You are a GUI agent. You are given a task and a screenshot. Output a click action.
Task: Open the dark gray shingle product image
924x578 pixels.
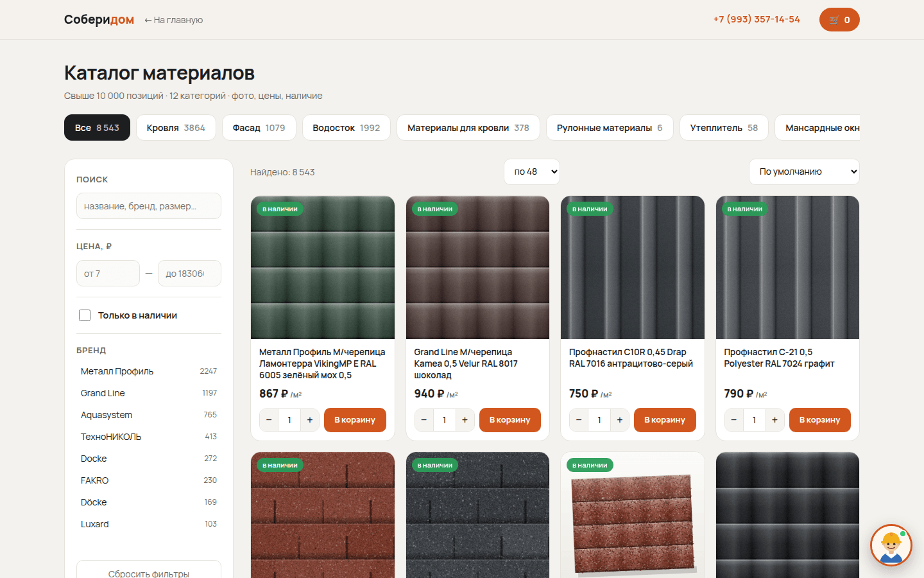477,515
